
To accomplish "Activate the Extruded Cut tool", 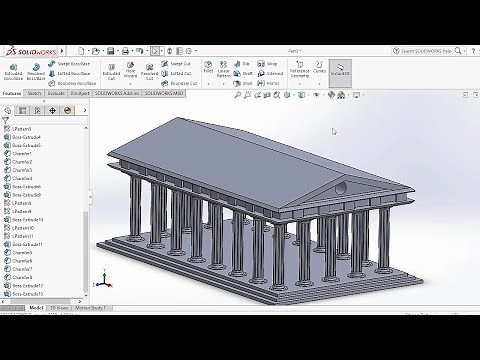I will [x=111, y=72].
